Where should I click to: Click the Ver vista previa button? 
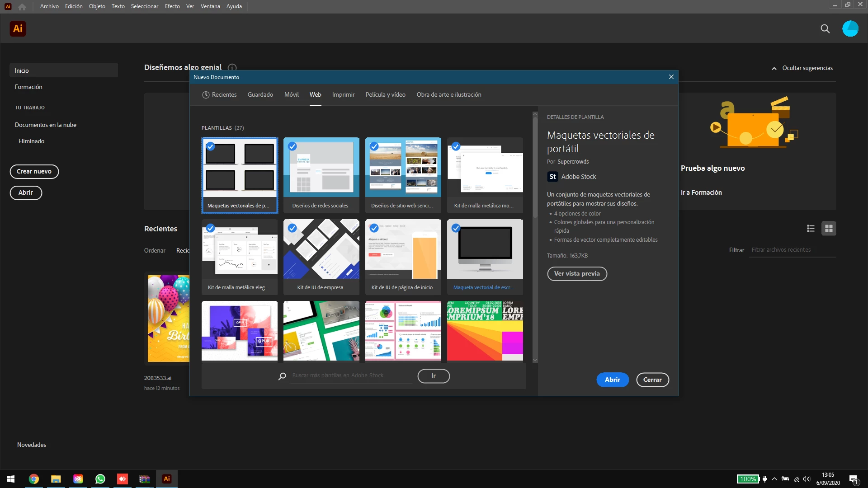[x=577, y=274]
